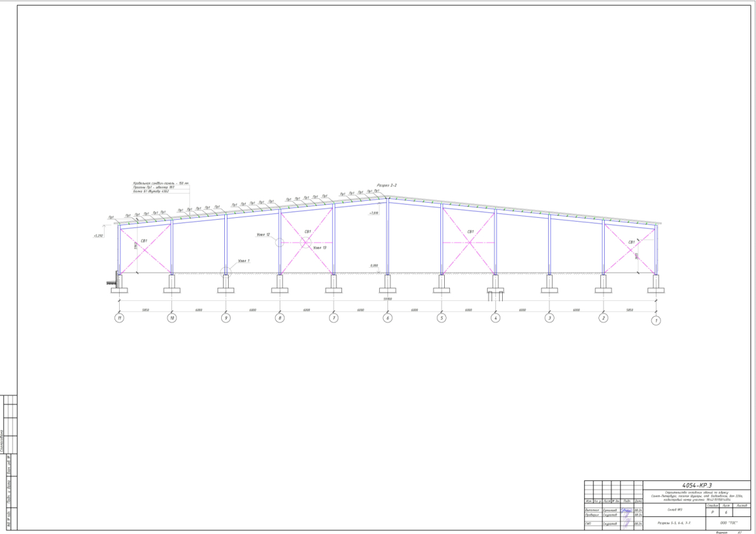
Task: Click the Узел 1 callout circle at the column base
Action: (226, 272)
